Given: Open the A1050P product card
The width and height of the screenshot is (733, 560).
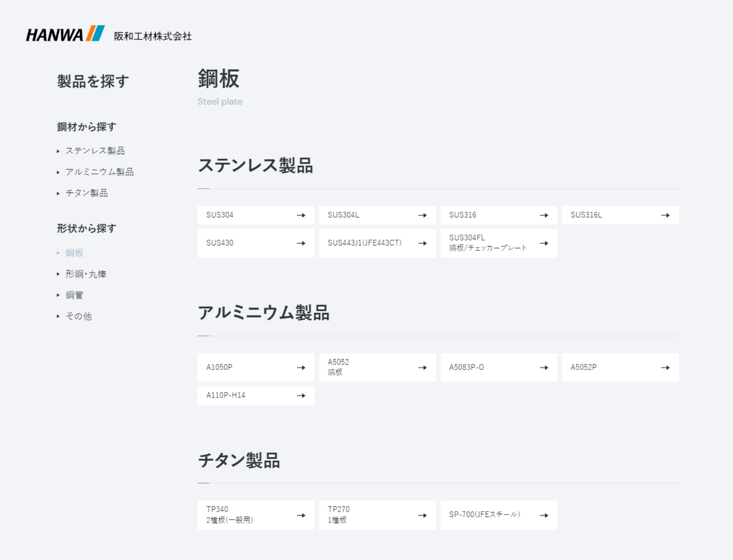Looking at the screenshot, I should [256, 367].
